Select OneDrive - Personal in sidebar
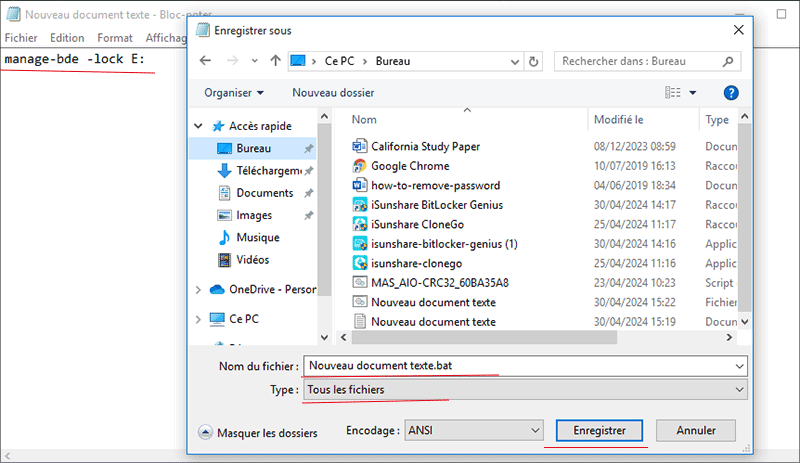 [272, 289]
